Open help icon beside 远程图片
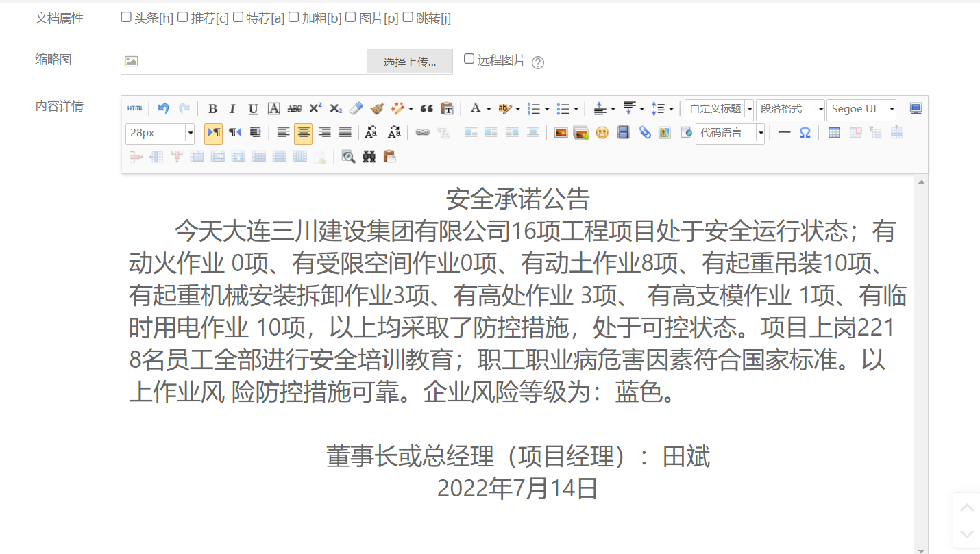This screenshot has width=980, height=554. tap(538, 62)
